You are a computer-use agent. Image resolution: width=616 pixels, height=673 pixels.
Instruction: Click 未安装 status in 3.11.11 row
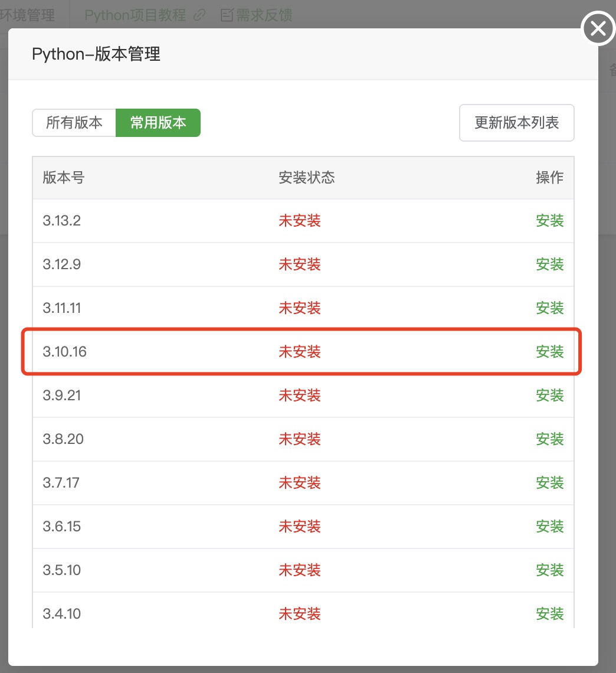pos(300,308)
